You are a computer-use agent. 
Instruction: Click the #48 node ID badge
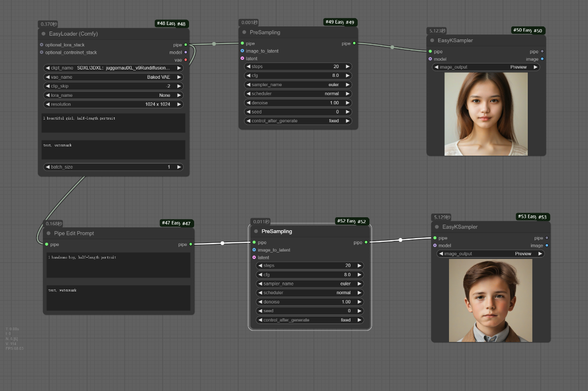pyautogui.click(x=181, y=24)
